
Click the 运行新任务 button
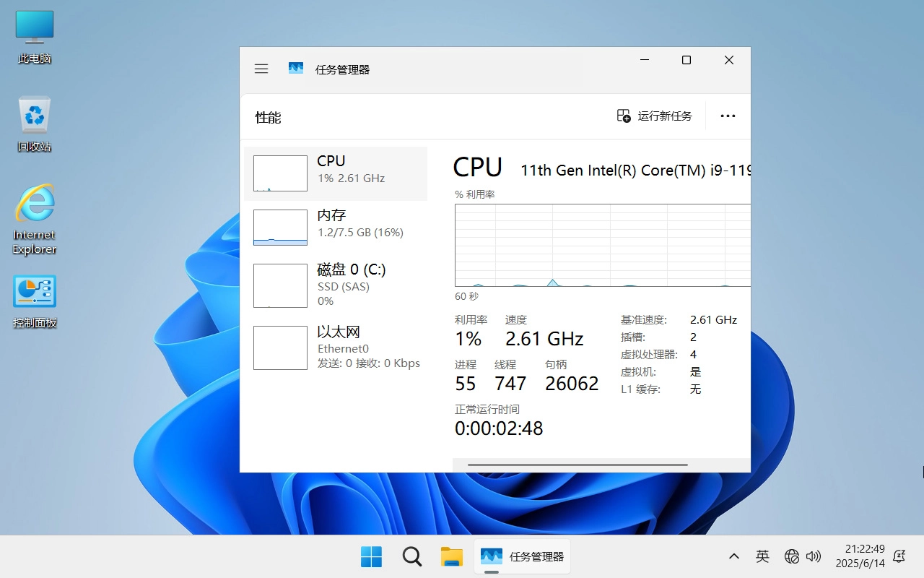click(655, 115)
